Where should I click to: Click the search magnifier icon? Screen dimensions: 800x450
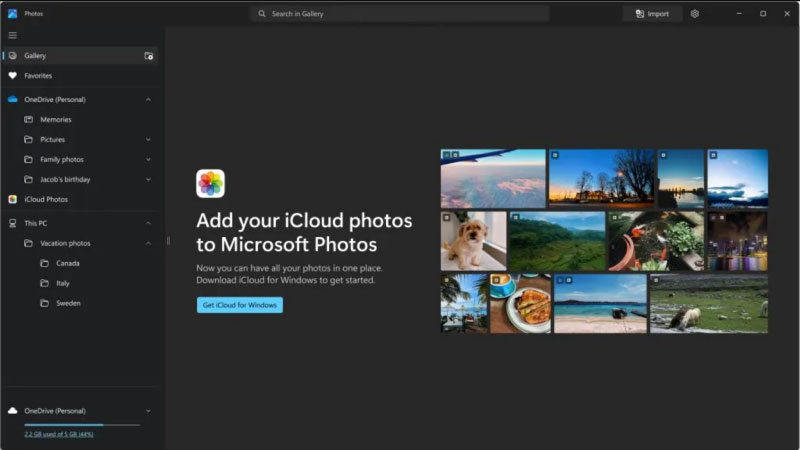click(262, 14)
